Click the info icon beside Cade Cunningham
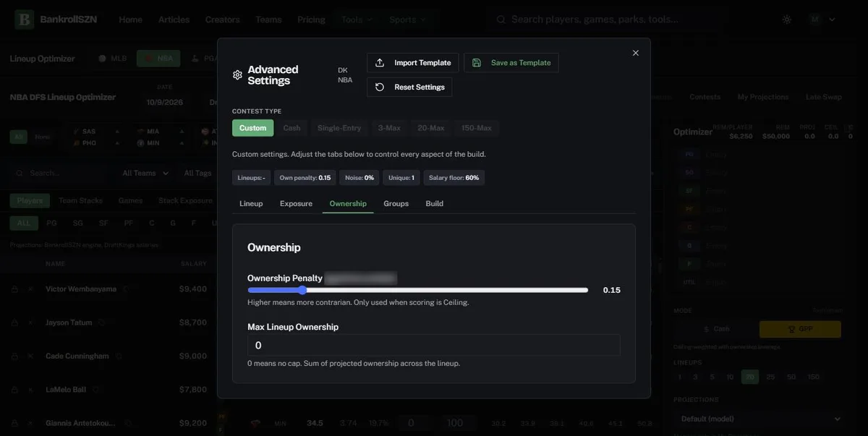Image resolution: width=868 pixels, height=436 pixels. coord(119,356)
